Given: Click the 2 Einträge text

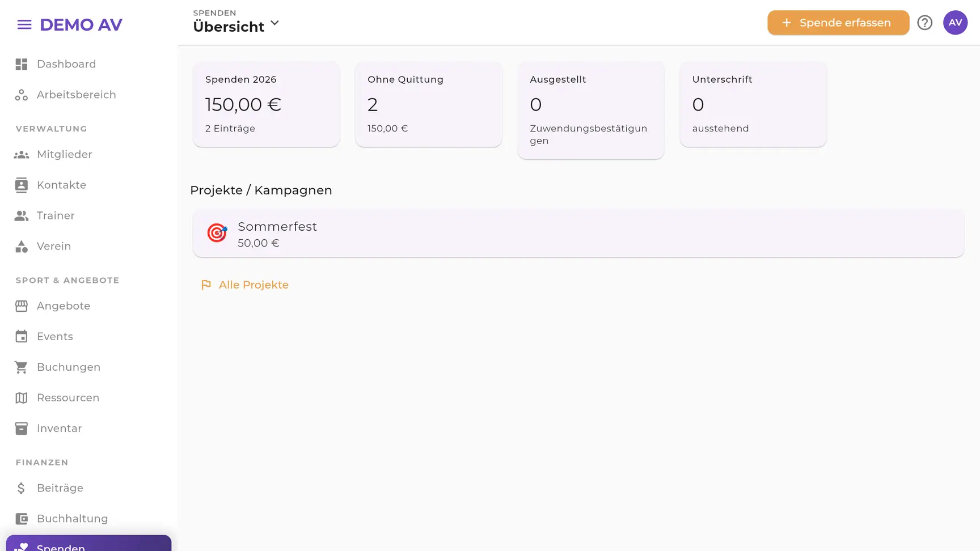Looking at the screenshot, I should click(230, 129).
